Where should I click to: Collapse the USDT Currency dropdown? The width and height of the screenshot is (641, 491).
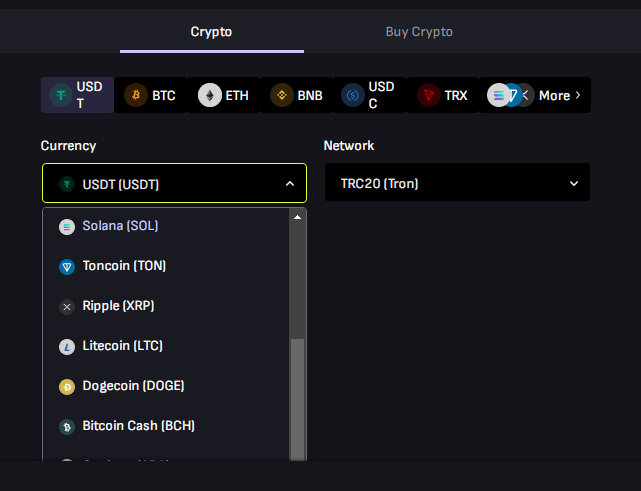coord(289,184)
